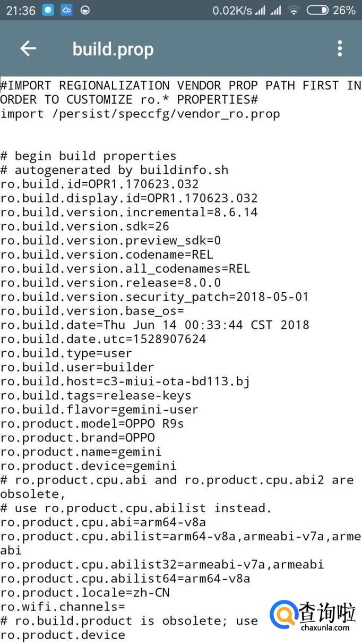Place cursor on ro.build.id line
This screenshot has width=362, height=644.
tap(100, 184)
